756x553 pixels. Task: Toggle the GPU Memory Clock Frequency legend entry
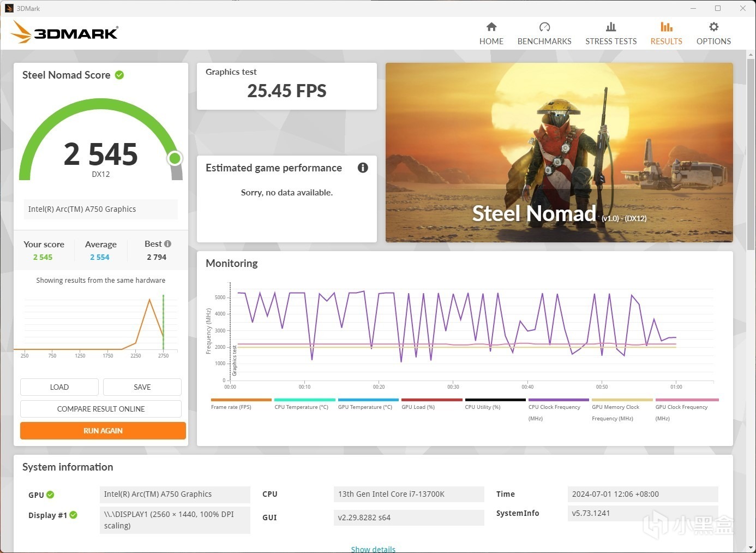pyautogui.click(x=622, y=410)
